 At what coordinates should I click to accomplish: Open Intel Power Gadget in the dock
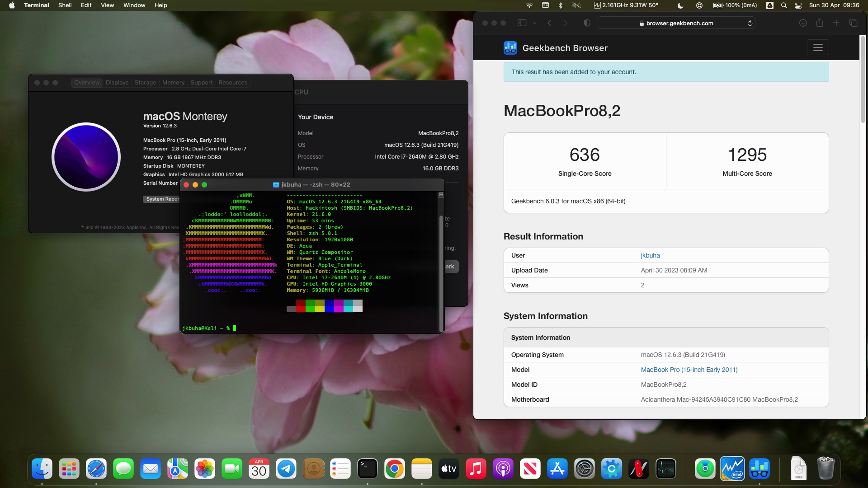coord(732,469)
